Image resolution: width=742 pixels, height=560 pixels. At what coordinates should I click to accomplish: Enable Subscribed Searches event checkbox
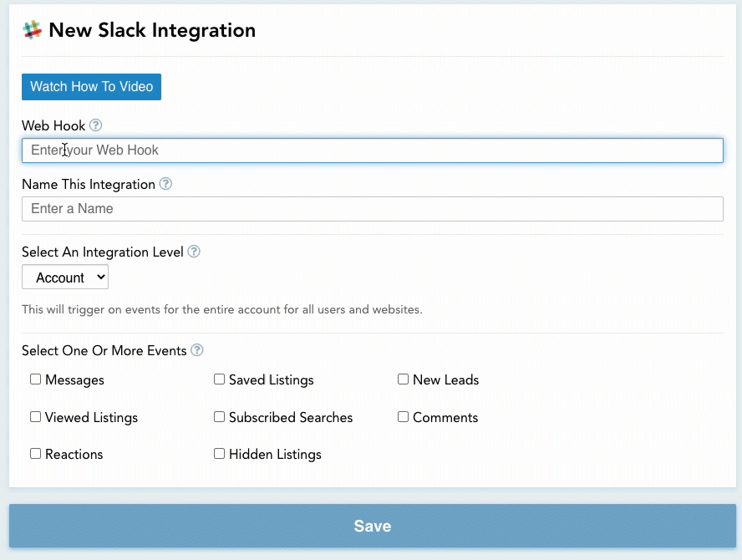click(219, 416)
